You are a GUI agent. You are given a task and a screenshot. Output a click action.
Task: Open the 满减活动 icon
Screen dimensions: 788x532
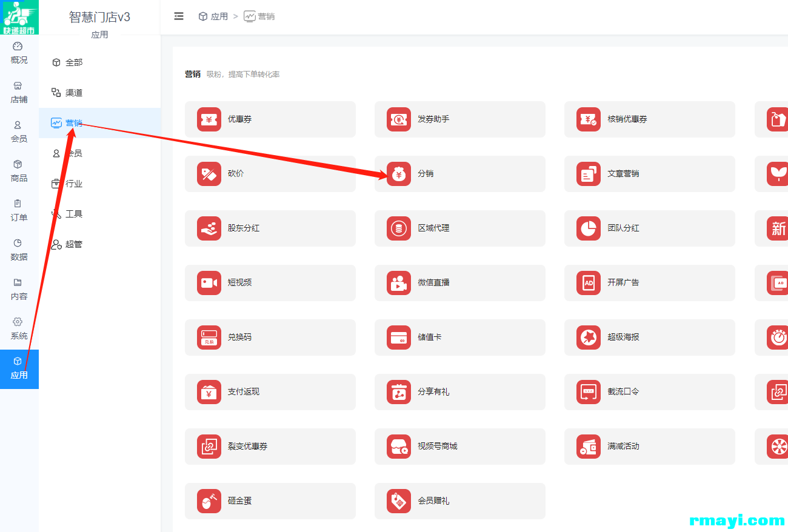click(589, 447)
